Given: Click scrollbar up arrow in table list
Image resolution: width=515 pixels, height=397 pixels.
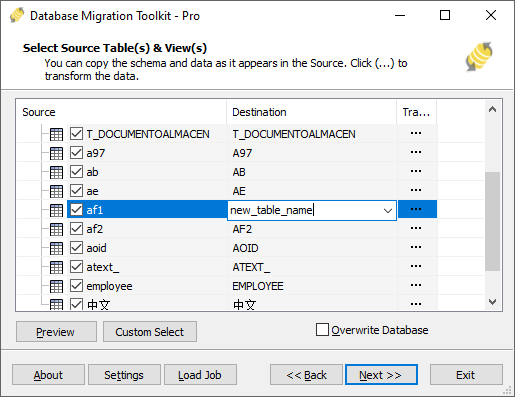Looking at the screenshot, I should (492, 109).
